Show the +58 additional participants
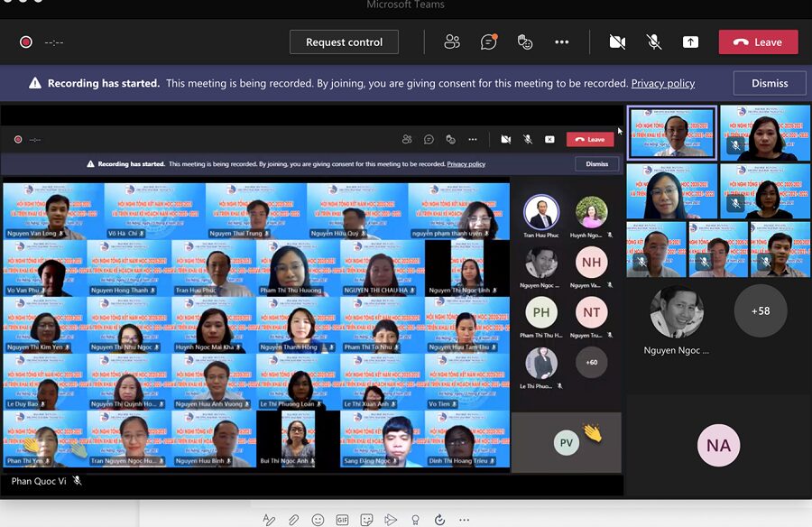 (760, 310)
